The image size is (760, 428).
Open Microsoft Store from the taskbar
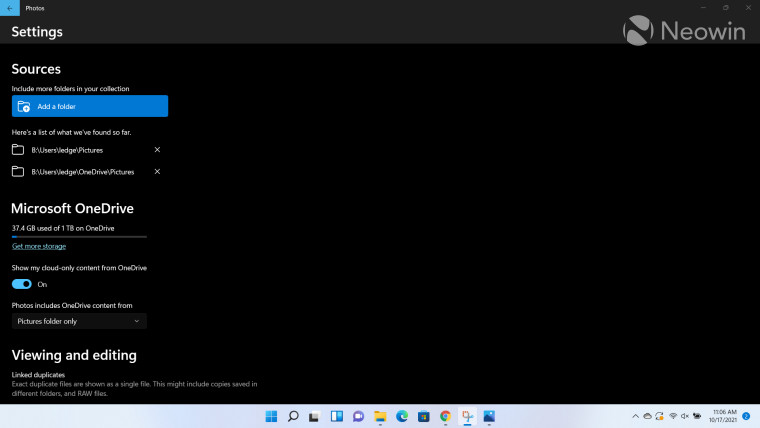(424, 416)
